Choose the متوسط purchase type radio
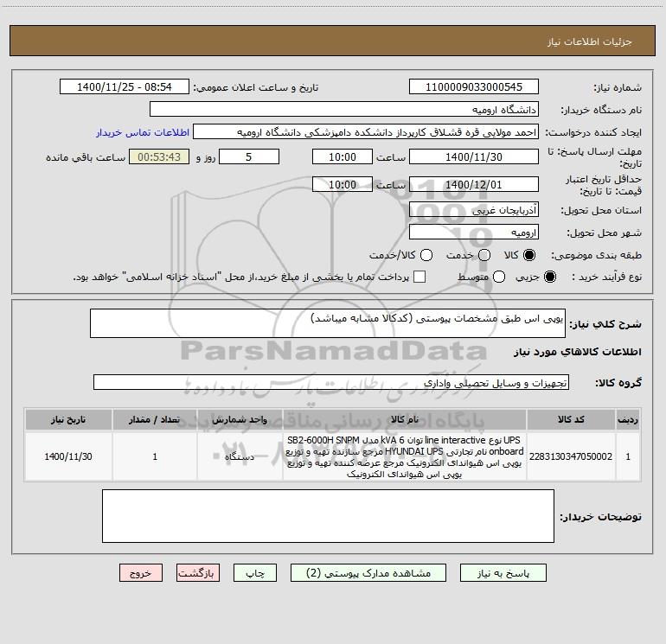This screenshot has width=666, height=644. click(x=499, y=277)
